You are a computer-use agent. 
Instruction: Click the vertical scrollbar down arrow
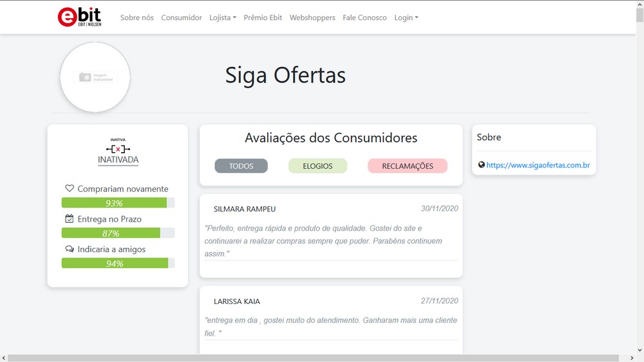[x=640, y=350]
